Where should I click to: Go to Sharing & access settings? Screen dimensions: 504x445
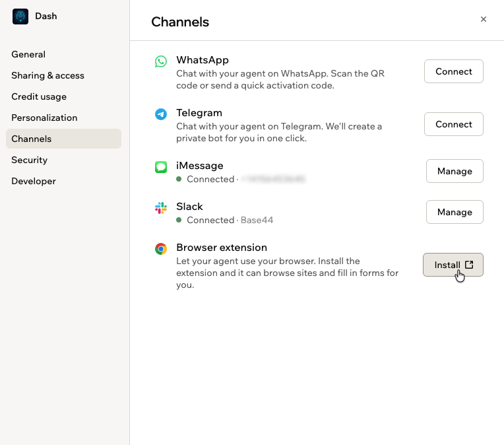tap(63, 76)
